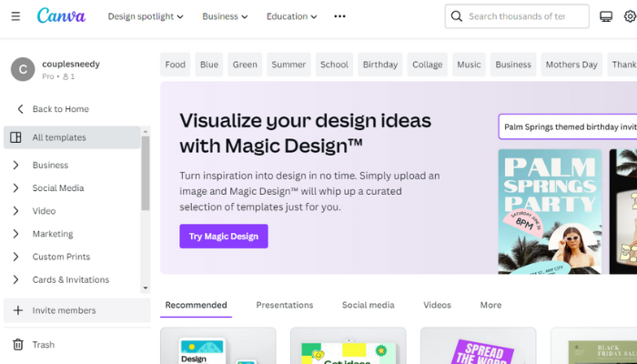Image resolution: width=637 pixels, height=364 pixels.
Task: Click the search templates input field
Action: click(x=517, y=16)
